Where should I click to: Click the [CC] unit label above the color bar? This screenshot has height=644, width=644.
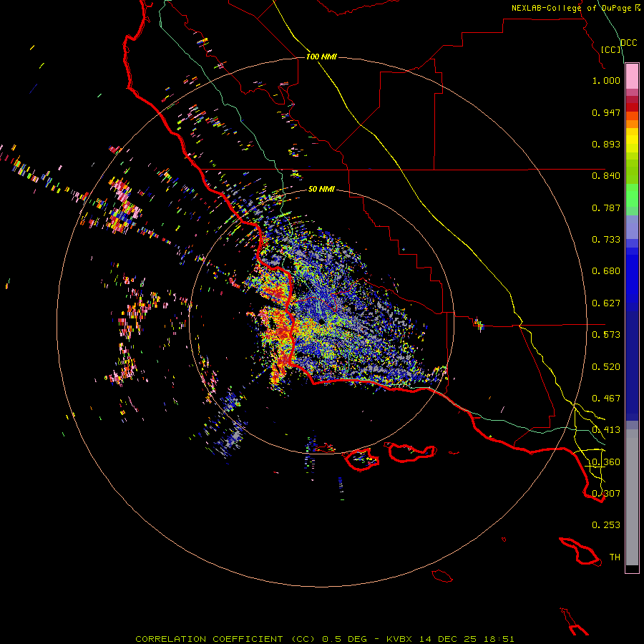tap(611, 49)
